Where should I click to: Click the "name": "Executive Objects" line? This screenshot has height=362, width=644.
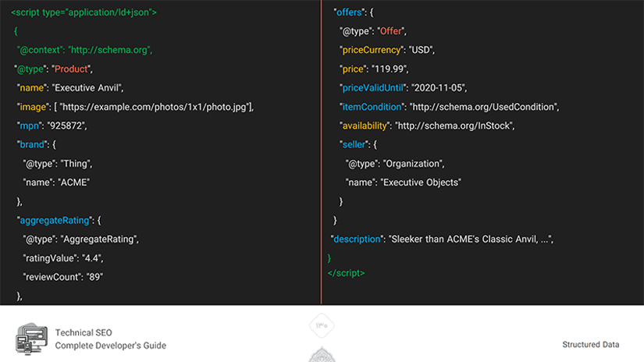coord(404,183)
